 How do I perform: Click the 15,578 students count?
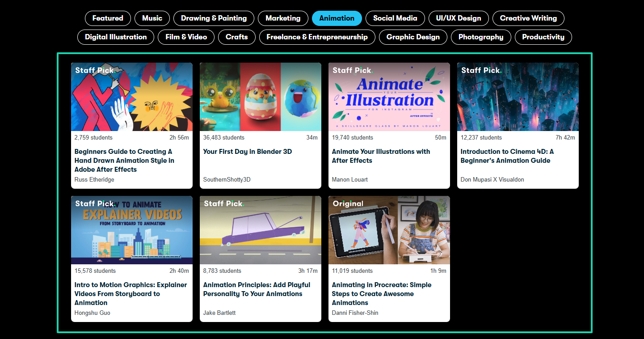[95, 271]
